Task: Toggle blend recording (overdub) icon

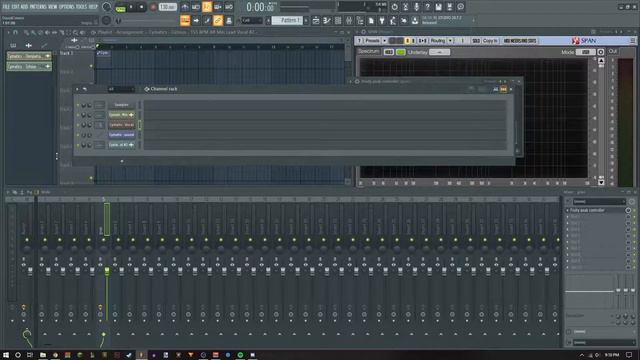Action: click(218, 7)
